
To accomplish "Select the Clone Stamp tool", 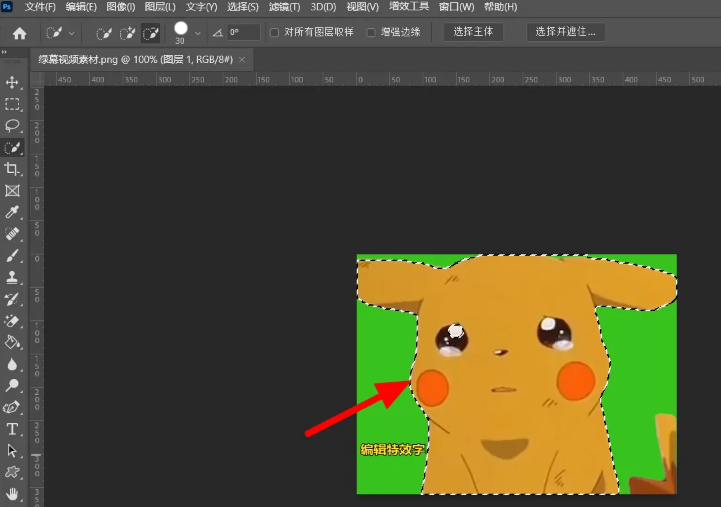I will coord(13,277).
